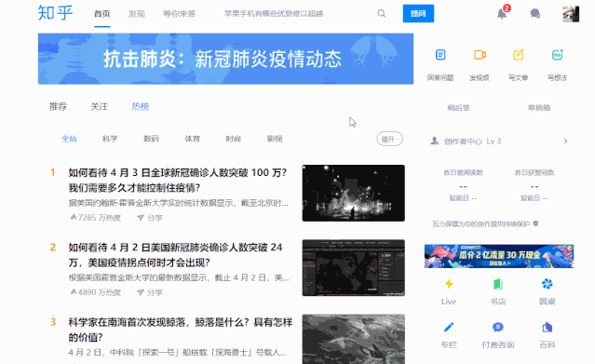Image resolution: width=595 pixels, height=364 pixels.
Task: Open thumbnail of first hot question
Action: [353, 193]
